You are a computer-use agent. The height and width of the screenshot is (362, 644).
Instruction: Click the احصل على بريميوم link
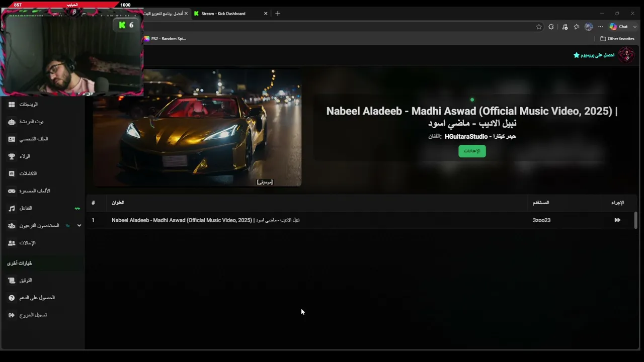coord(598,55)
